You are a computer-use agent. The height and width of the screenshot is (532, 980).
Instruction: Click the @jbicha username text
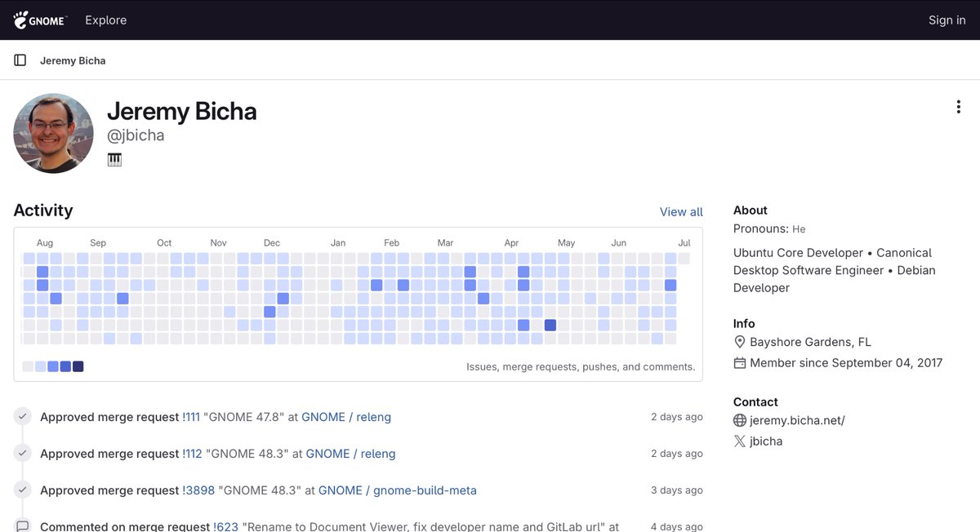[x=136, y=135]
